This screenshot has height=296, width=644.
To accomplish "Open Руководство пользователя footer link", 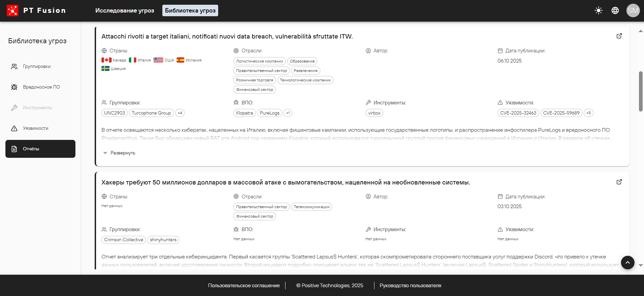I will [410, 286].
